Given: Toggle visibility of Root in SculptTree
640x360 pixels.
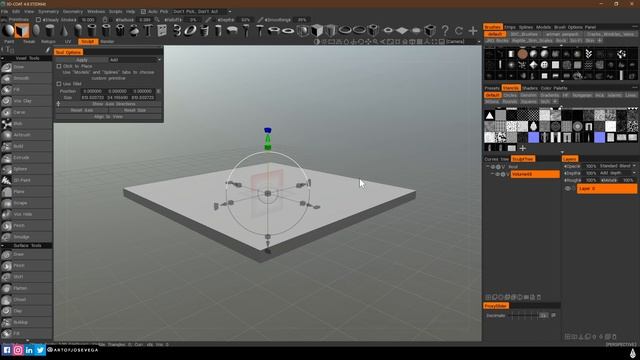Looking at the screenshot, I should (x=493, y=167).
